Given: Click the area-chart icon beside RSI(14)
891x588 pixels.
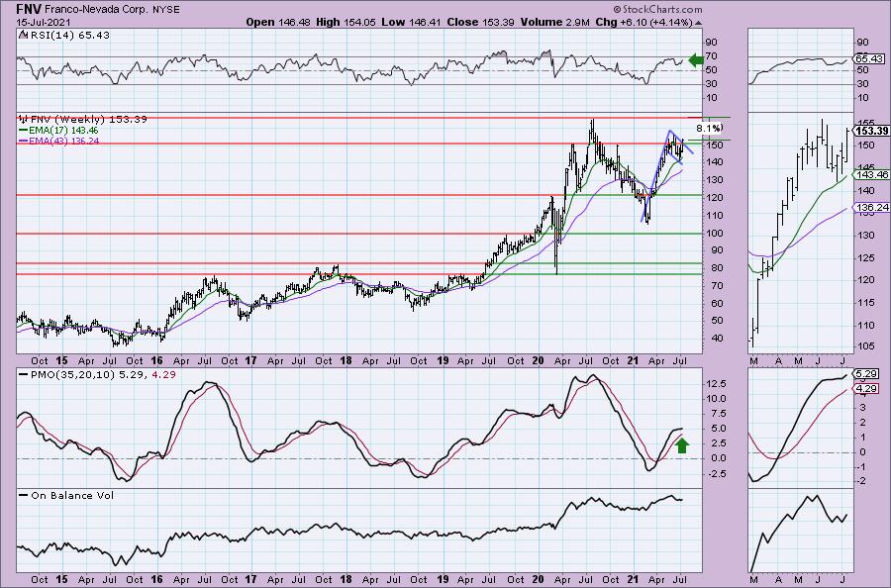Looking at the screenshot, I should click(23, 35).
